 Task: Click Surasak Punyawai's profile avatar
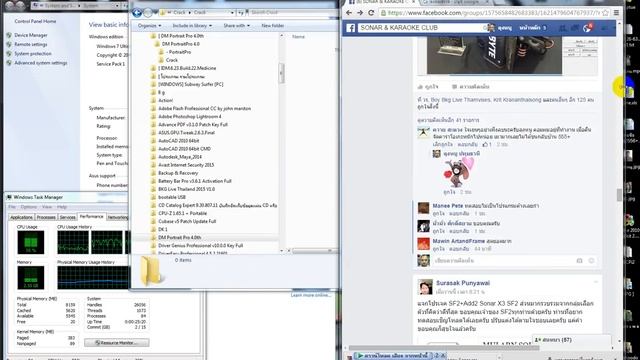pos(425,287)
